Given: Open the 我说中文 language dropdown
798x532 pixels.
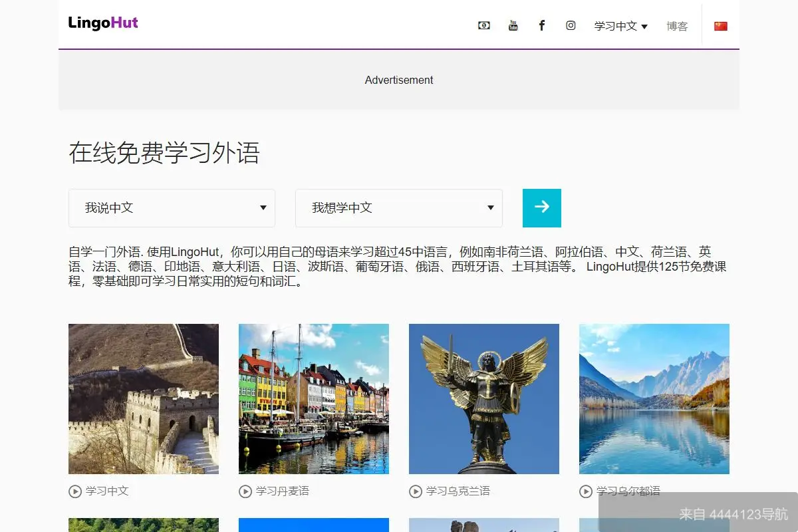Looking at the screenshot, I should pos(172,207).
